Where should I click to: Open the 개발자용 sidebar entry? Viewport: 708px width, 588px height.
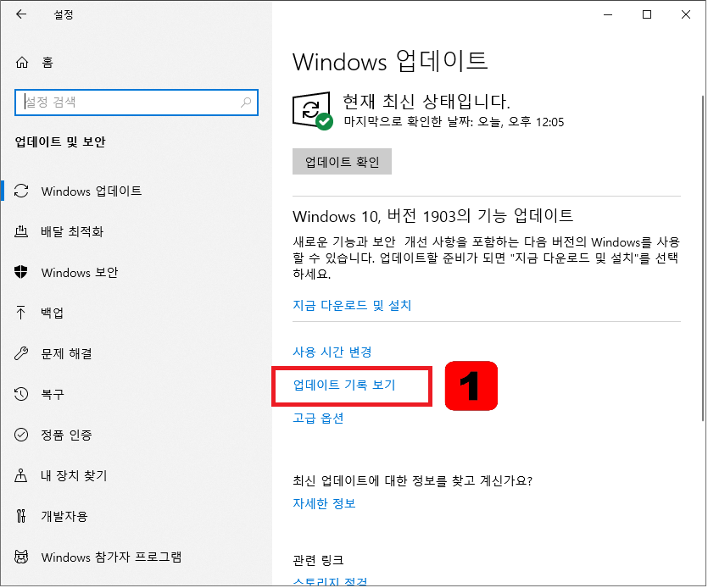[x=136, y=516]
